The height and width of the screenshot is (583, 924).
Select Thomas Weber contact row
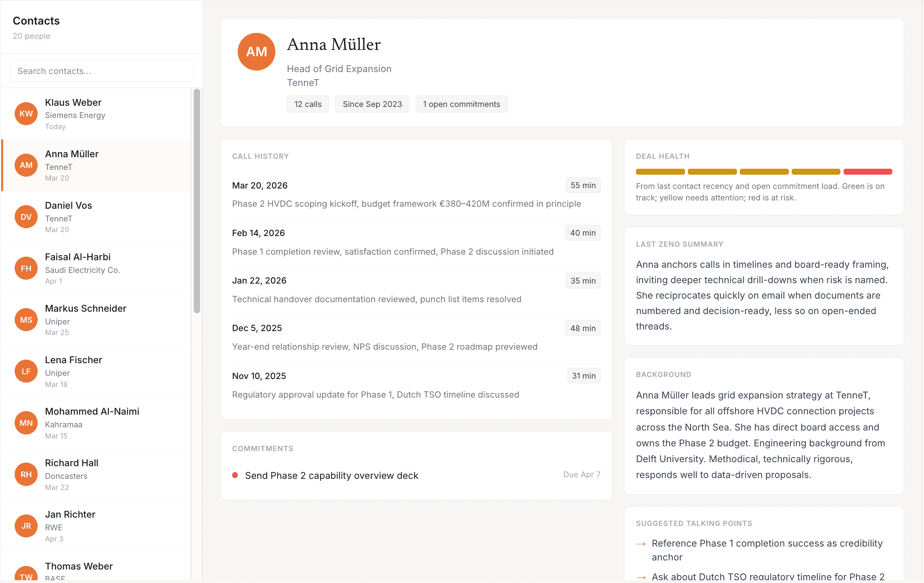96,566
